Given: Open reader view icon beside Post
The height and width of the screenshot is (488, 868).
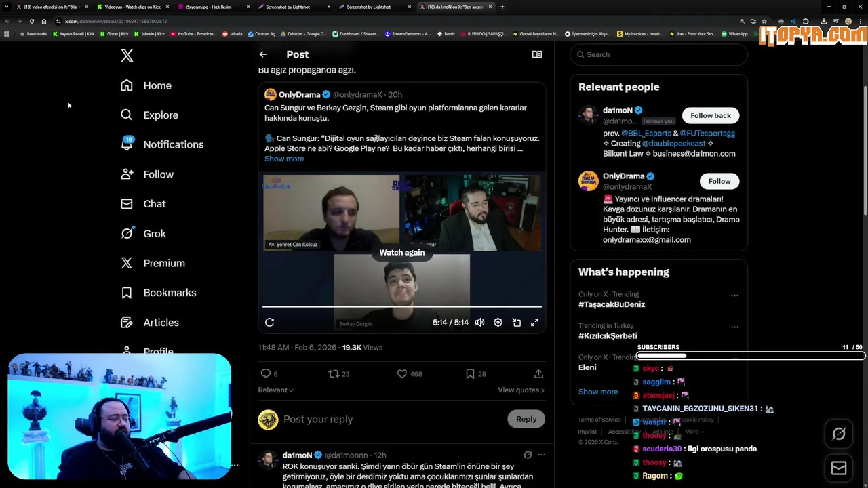Looking at the screenshot, I should point(537,54).
